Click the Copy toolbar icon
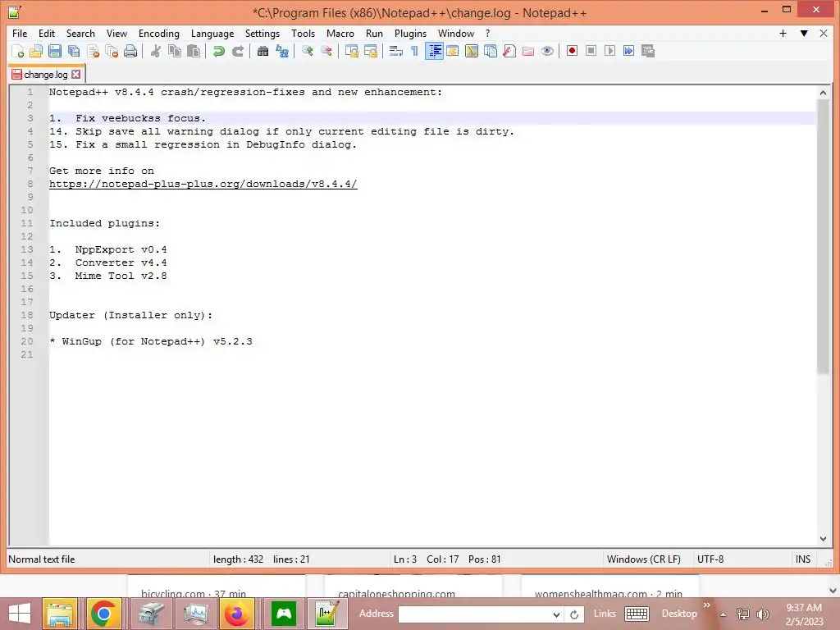840x630 pixels. [175, 51]
